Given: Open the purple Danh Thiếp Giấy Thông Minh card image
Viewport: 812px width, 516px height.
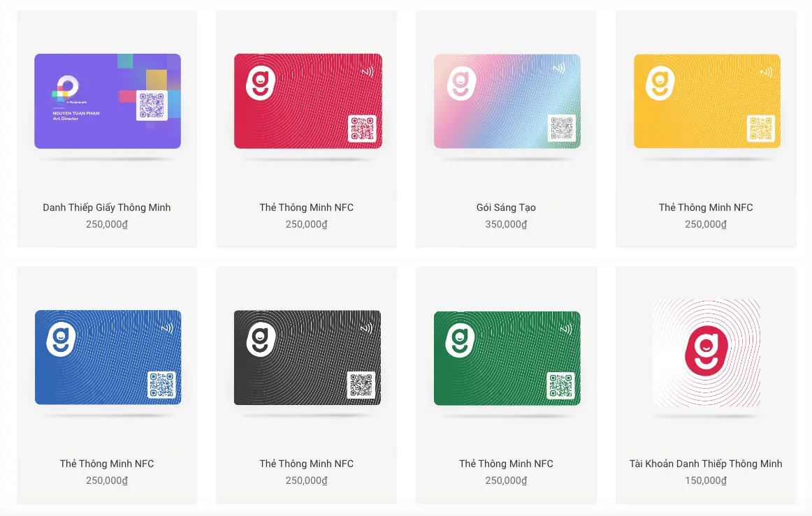Looking at the screenshot, I should [108, 101].
